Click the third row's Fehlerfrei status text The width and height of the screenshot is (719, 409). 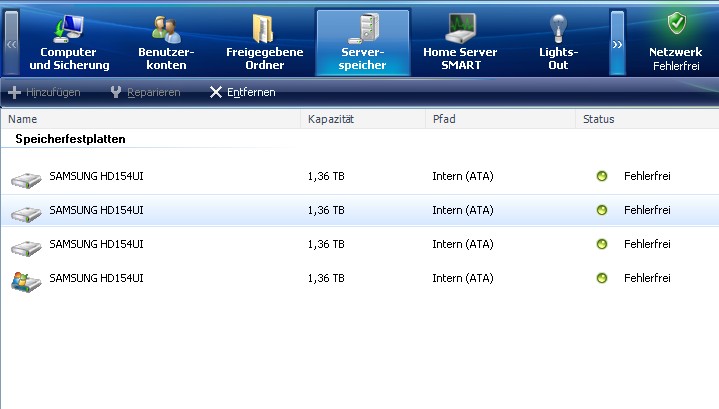coord(647,244)
